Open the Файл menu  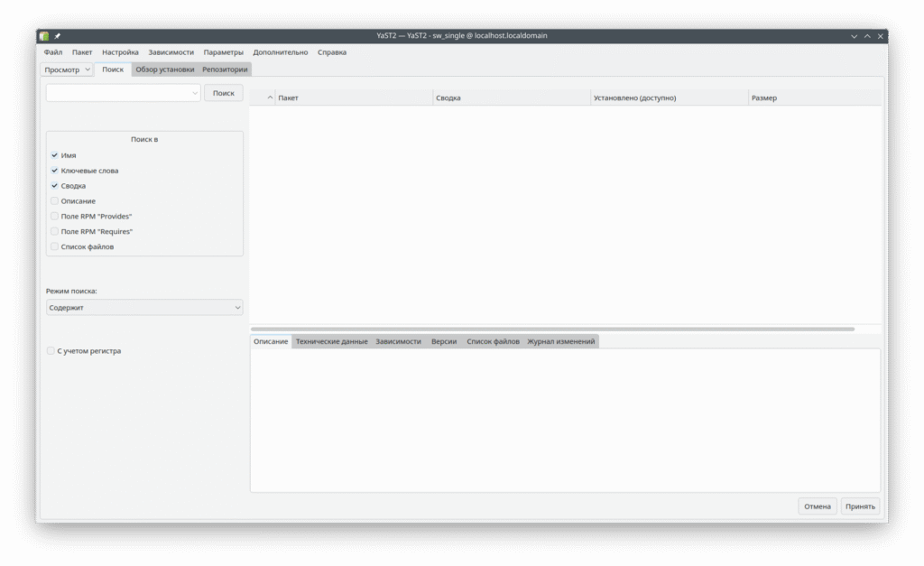pyautogui.click(x=53, y=52)
